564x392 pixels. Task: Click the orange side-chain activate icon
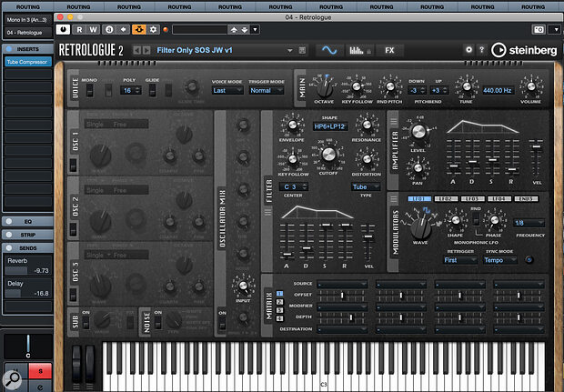(x=139, y=29)
